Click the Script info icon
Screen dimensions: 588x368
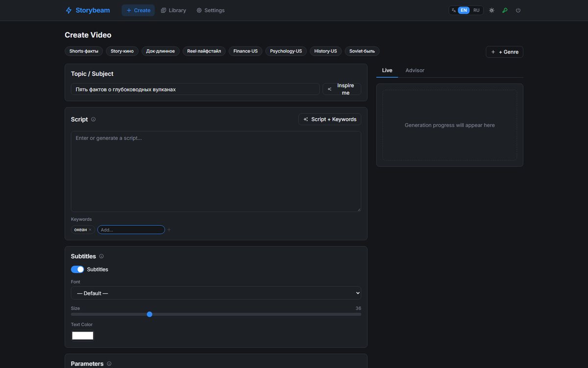(x=94, y=119)
